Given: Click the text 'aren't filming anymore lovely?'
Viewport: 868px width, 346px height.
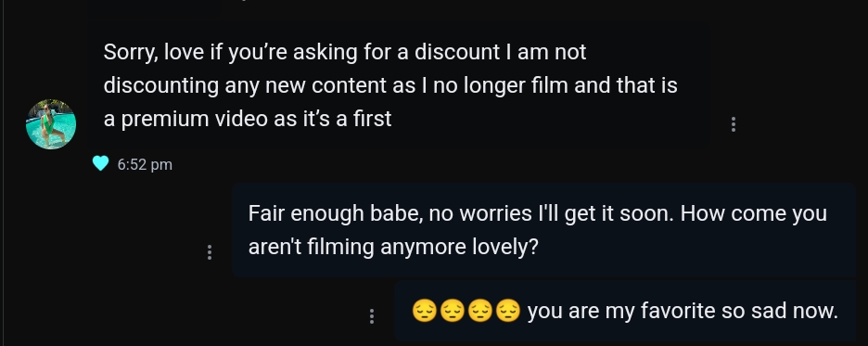Looking at the screenshot, I should click(393, 247).
